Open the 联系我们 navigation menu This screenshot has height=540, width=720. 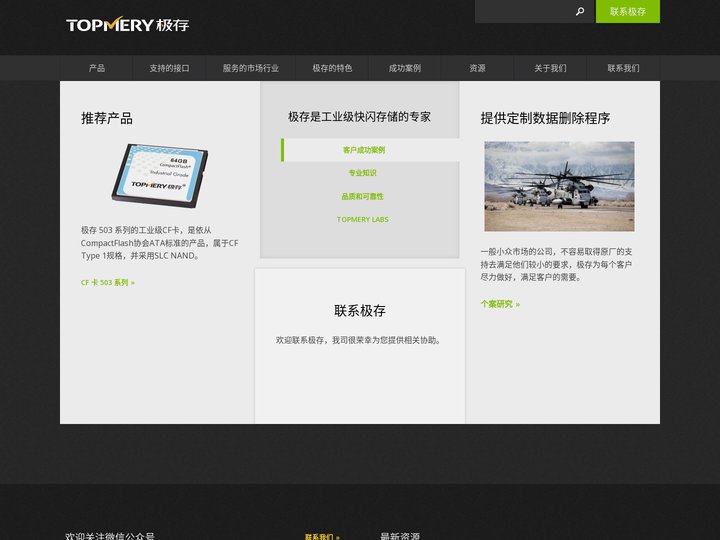pos(623,68)
